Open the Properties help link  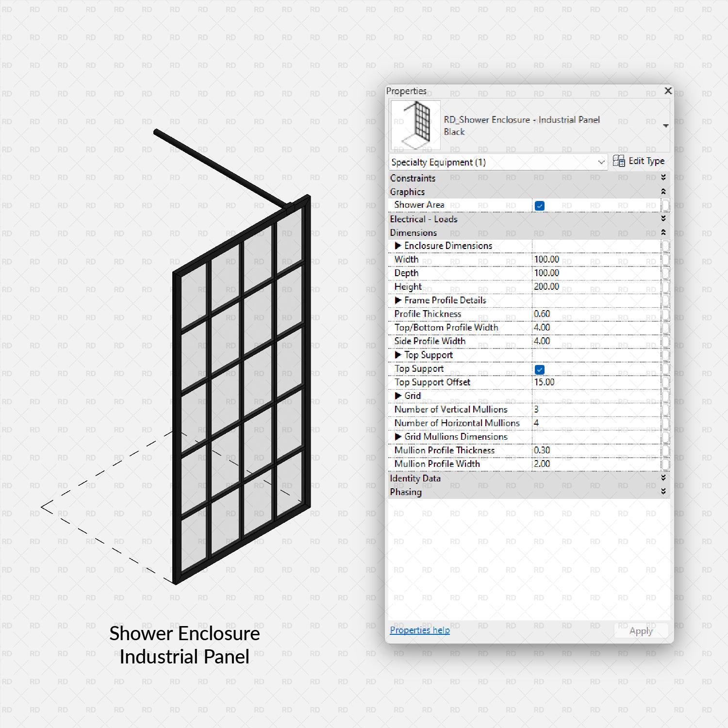419,630
